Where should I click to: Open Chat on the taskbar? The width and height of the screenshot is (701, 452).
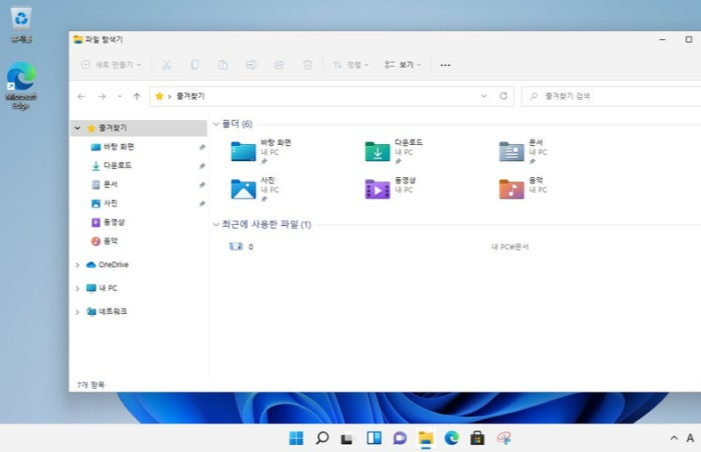click(x=400, y=438)
